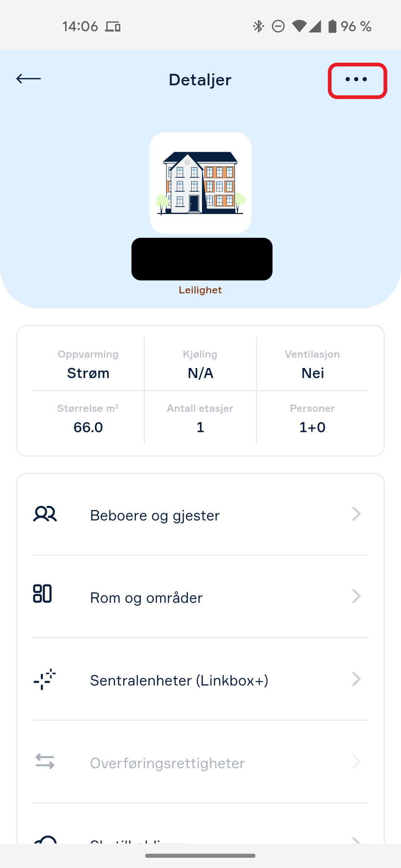Viewport: 401px width, 868px height.
Task: Tap the Leilighet type label
Action: [x=200, y=290]
